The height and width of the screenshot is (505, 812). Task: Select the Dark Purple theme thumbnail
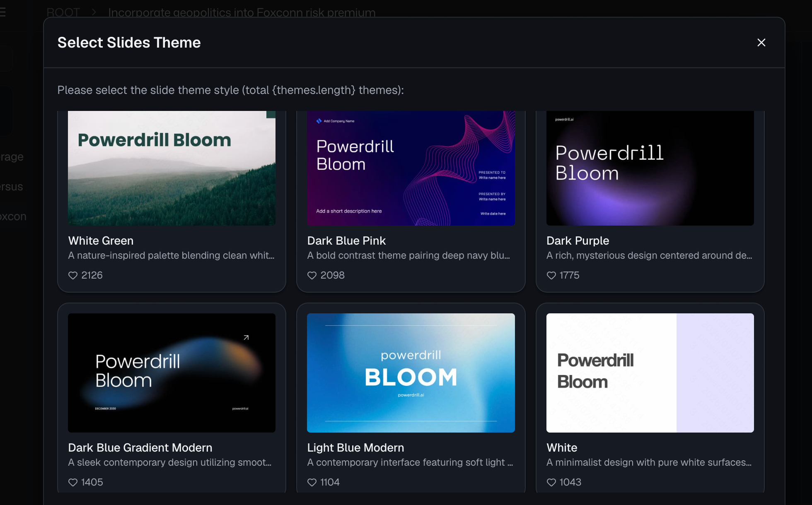pyautogui.click(x=650, y=168)
